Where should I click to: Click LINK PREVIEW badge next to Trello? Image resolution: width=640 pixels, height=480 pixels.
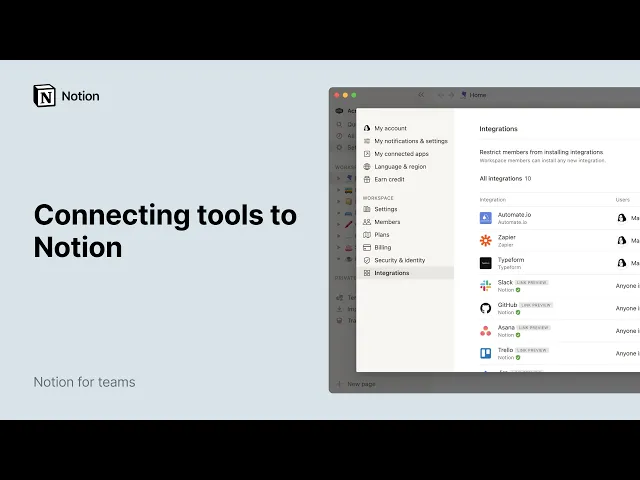click(x=532, y=350)
